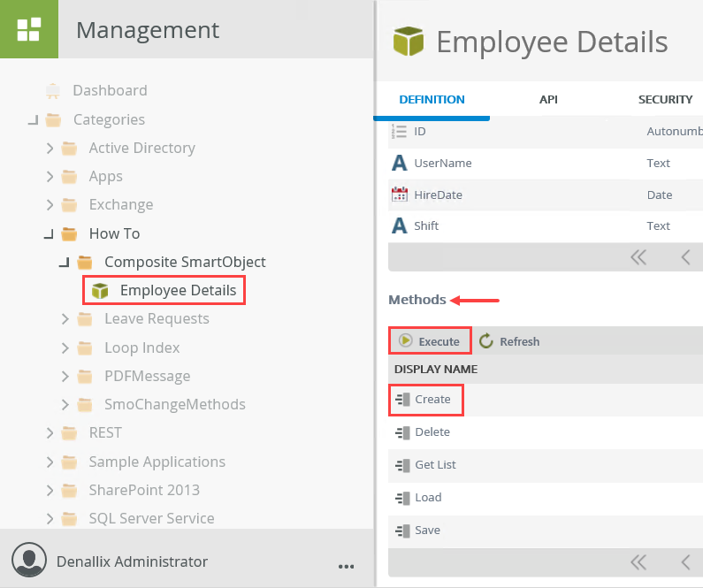
Task: Click the Execute play icon
Action: click(406, 340)
